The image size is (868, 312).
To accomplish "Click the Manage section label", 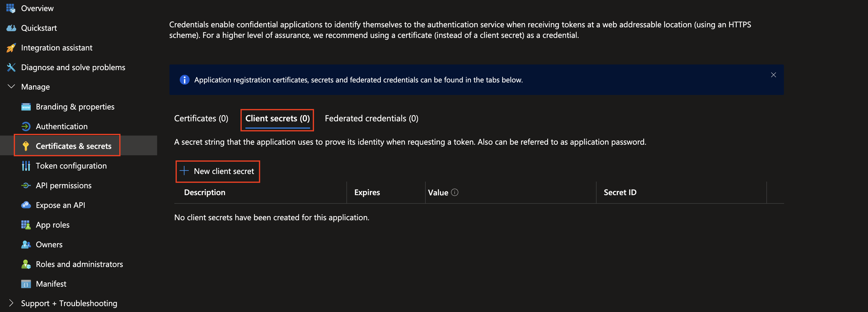I will coord(35,87).
